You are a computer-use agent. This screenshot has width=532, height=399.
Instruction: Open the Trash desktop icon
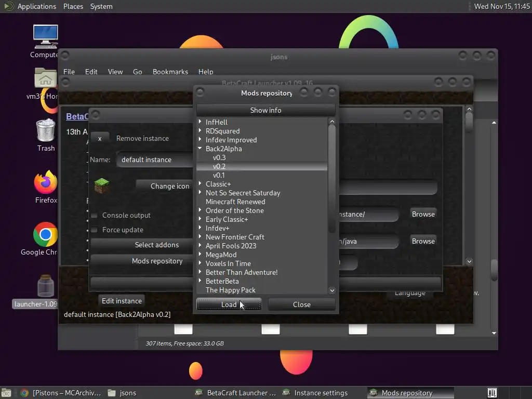click(x=46, y=130)
